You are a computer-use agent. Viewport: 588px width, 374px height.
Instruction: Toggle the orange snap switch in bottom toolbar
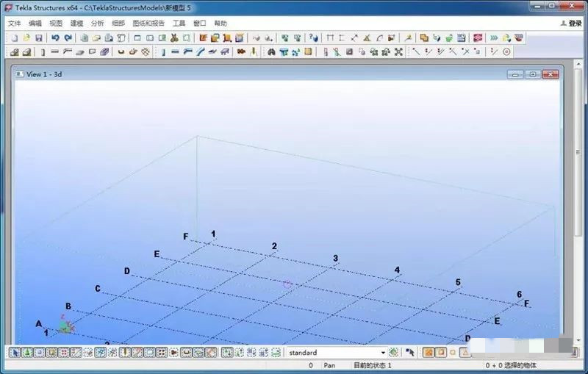pos(428,353)
